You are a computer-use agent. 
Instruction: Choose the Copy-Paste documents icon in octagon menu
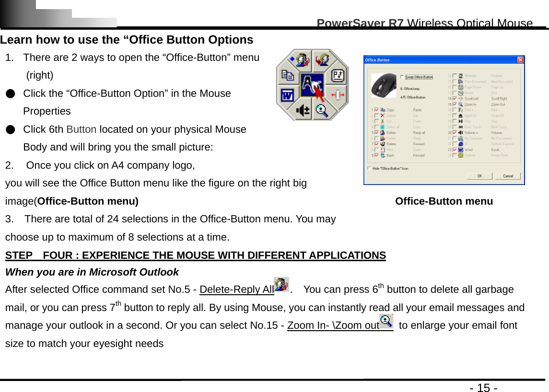pos(288,75)
